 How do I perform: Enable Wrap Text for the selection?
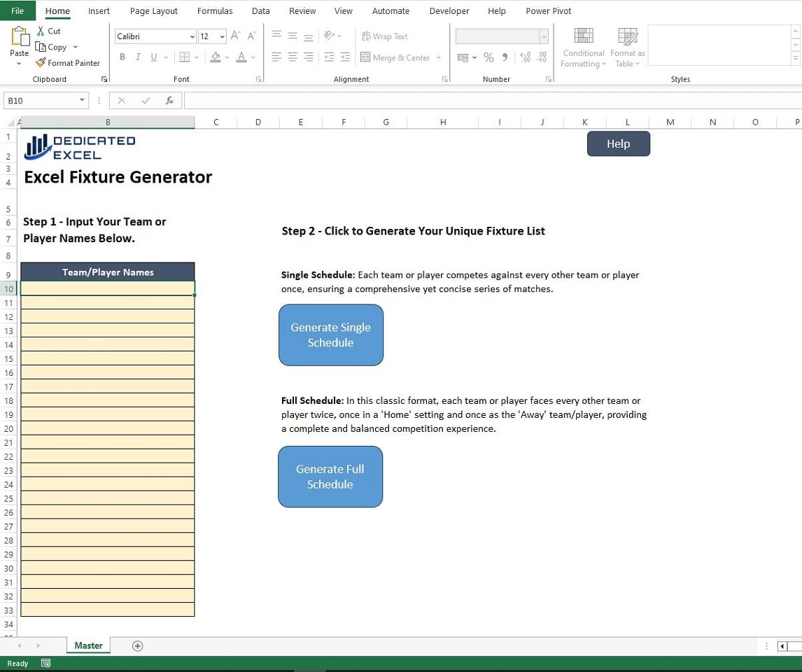tap(384, 36)
